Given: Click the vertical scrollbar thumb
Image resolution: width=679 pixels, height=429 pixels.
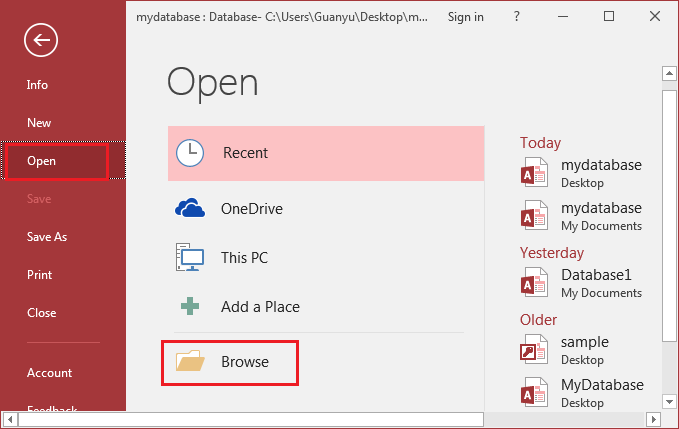Looking at the screenshot, I should (669, 216).
